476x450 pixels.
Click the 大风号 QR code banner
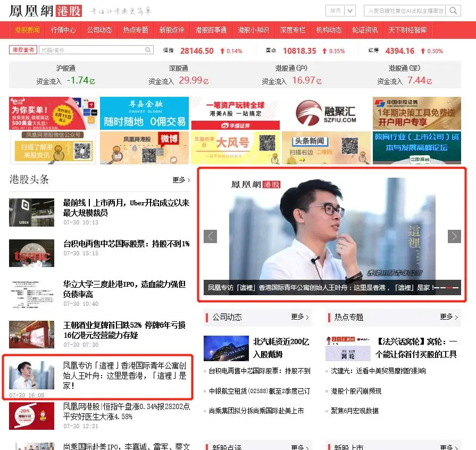pyautogui.click(x=235, y=148)
